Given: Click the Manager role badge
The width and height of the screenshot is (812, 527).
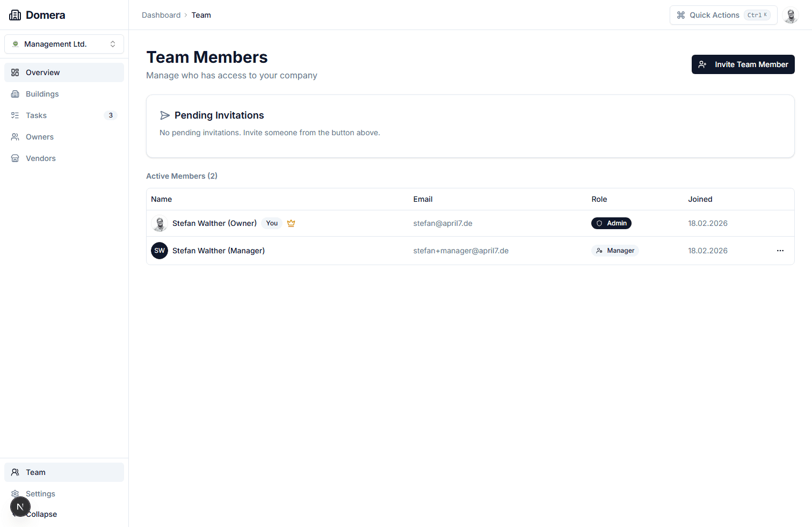Looking at the screenshot, I should 615,250.
